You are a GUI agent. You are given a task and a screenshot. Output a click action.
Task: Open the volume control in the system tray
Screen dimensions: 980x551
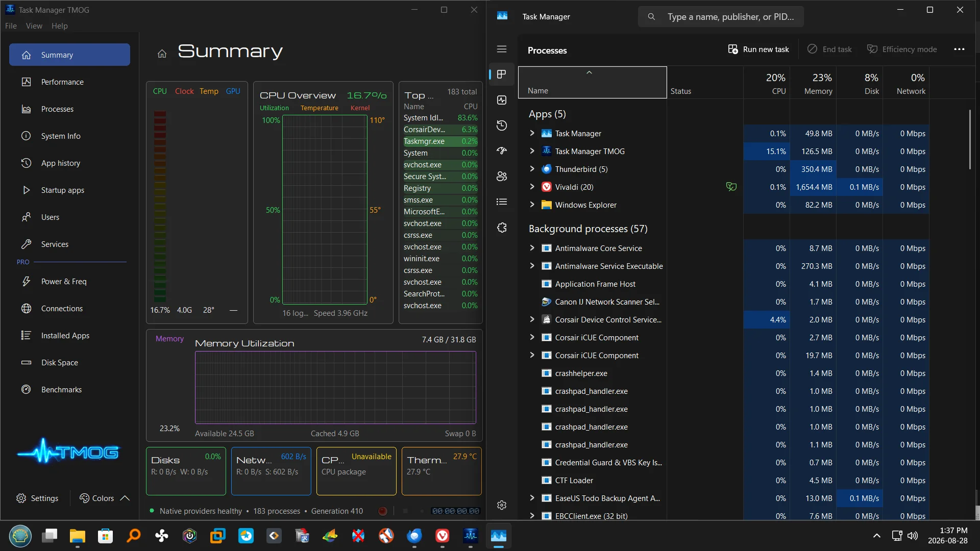tap(913, 536)
